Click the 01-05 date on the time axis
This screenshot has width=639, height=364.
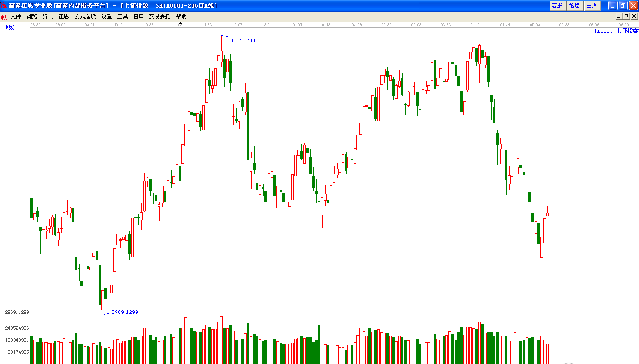pos(297,25)
